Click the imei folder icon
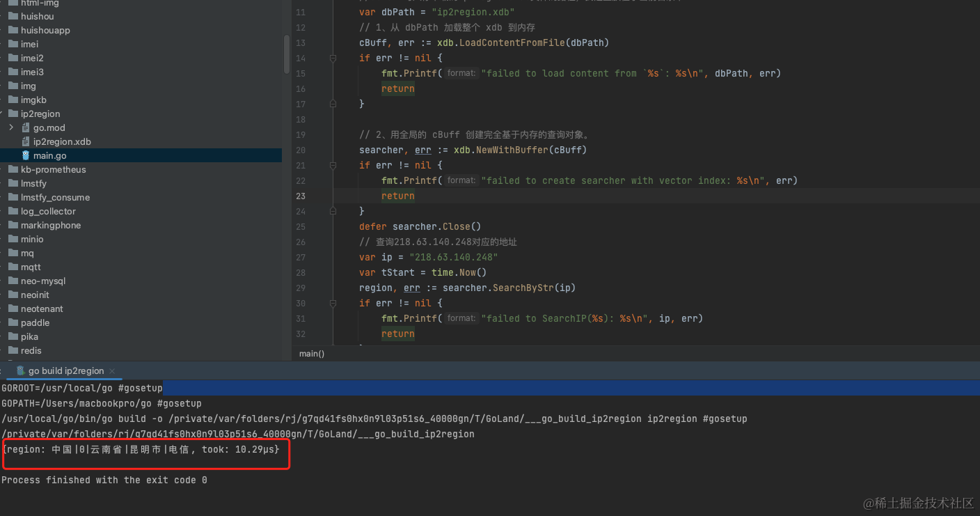This screenshot has width=980, height=516. (13, 44)
